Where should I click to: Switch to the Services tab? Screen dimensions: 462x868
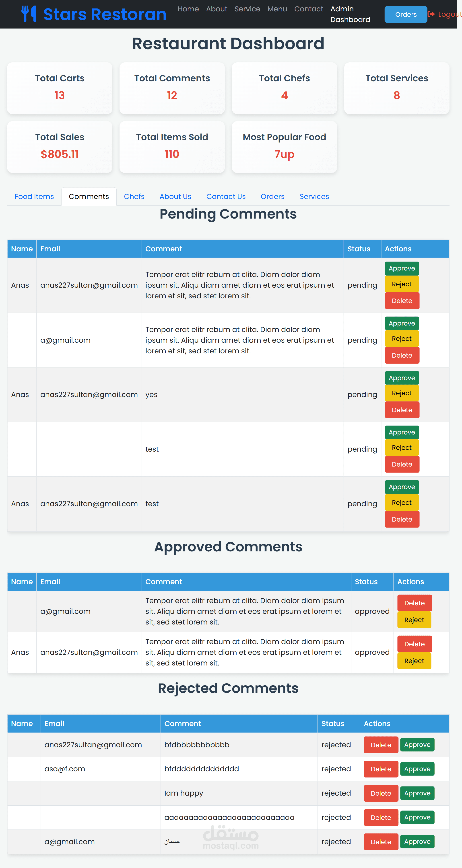[314, 197]
